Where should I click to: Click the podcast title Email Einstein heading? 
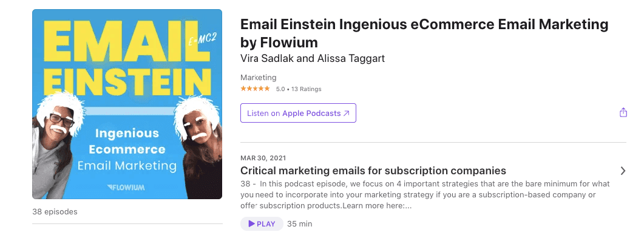point(424,33)
